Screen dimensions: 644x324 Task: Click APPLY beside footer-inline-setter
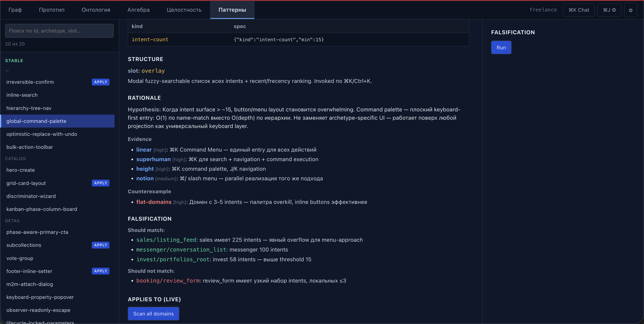tap(100, 271)
